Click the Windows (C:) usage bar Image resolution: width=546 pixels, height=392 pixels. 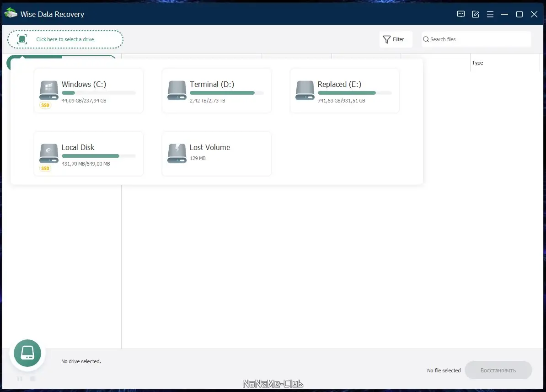click(98, 93)
